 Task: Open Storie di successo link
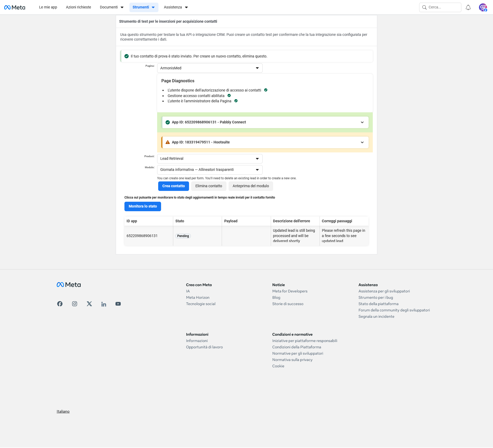pyautogui.click(x=288, y=304)
